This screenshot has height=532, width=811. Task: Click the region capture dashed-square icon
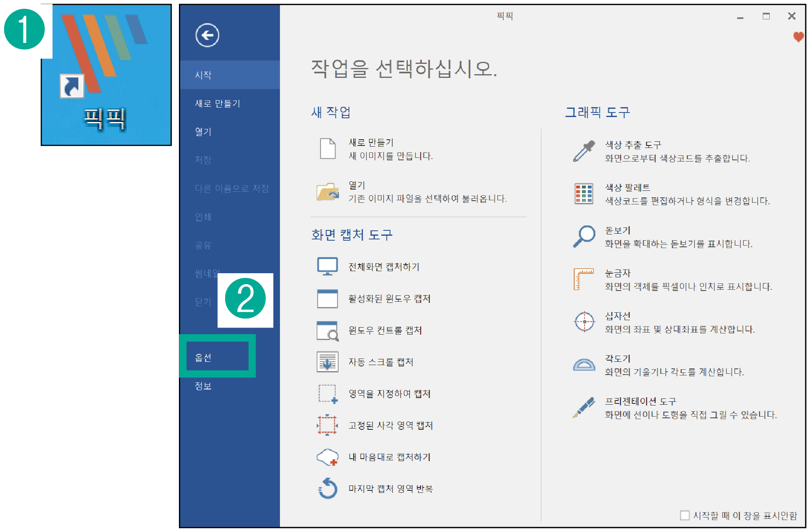tap(328, 394)
